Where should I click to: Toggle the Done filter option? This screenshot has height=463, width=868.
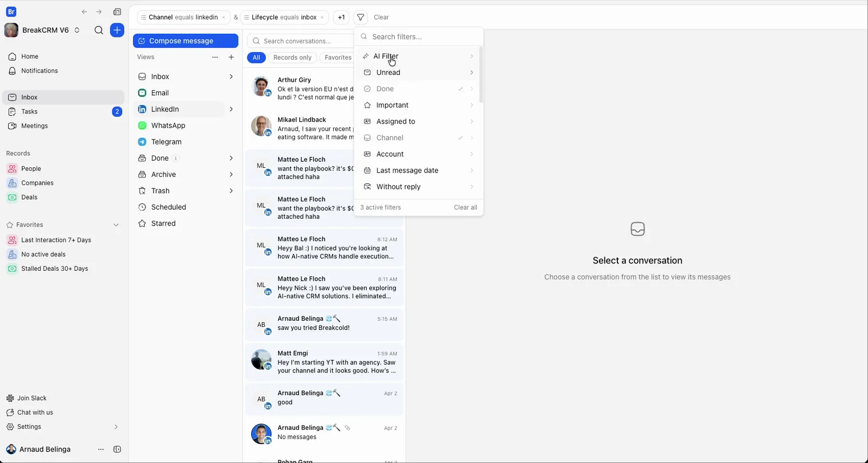click(x=418, y=89)
